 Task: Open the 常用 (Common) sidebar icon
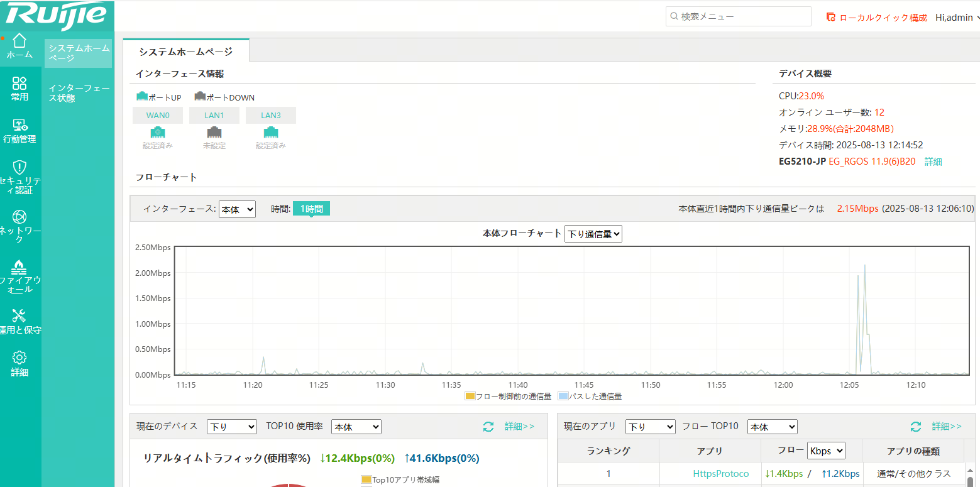[x=19, y=84]
